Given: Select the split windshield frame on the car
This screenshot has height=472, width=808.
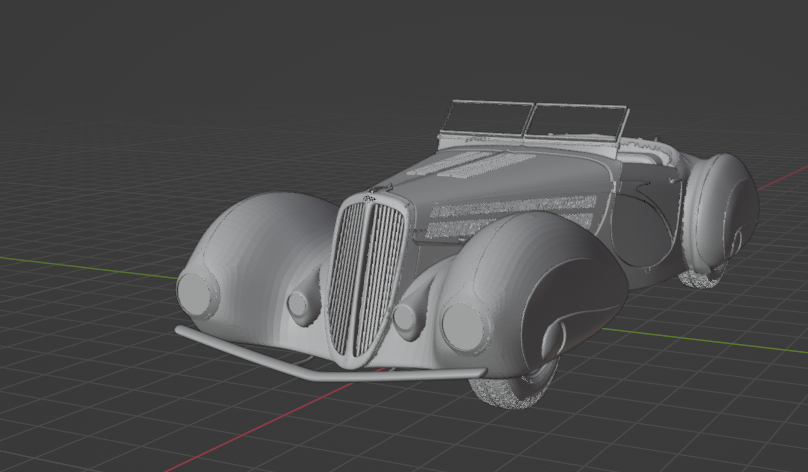Looking at the screenshot, I should pos(533,122).
